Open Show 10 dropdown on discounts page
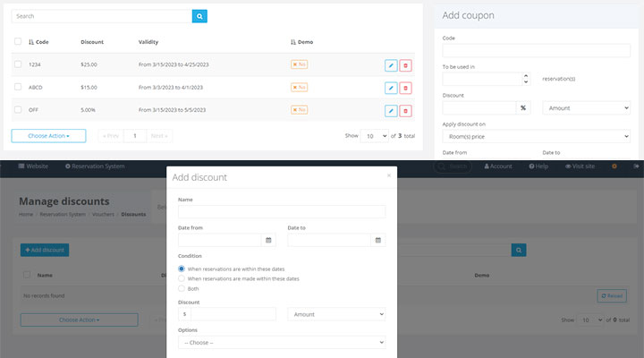This screenshot has height=358, width=644. [x=589, y=320]
